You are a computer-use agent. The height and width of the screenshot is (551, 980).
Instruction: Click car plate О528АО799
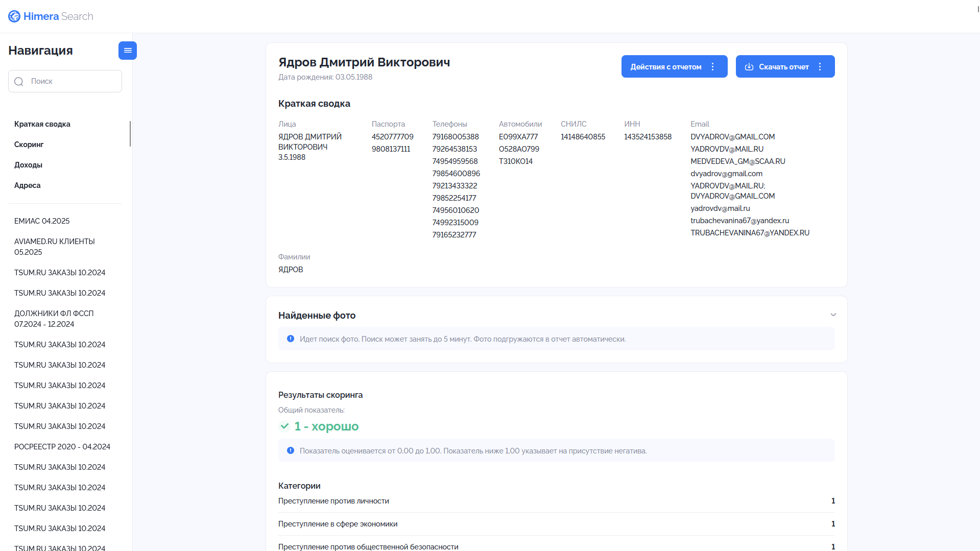click(519, 149)
